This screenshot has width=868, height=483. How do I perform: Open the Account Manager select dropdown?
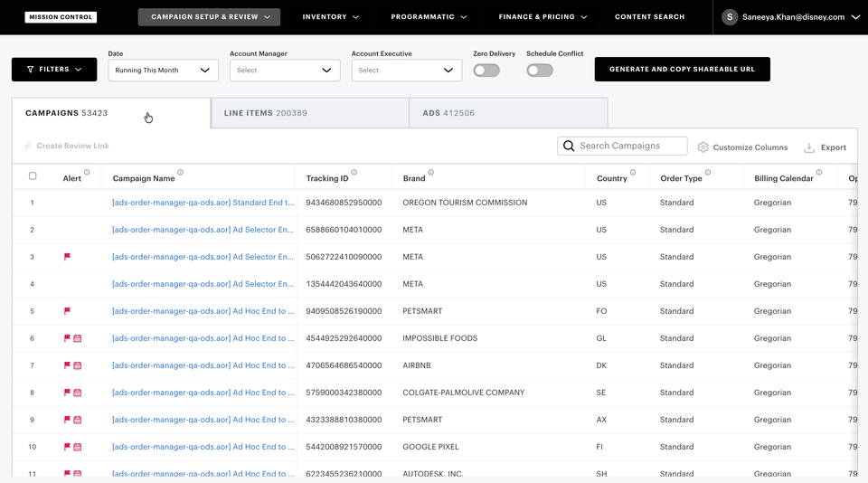click(285, 71)
